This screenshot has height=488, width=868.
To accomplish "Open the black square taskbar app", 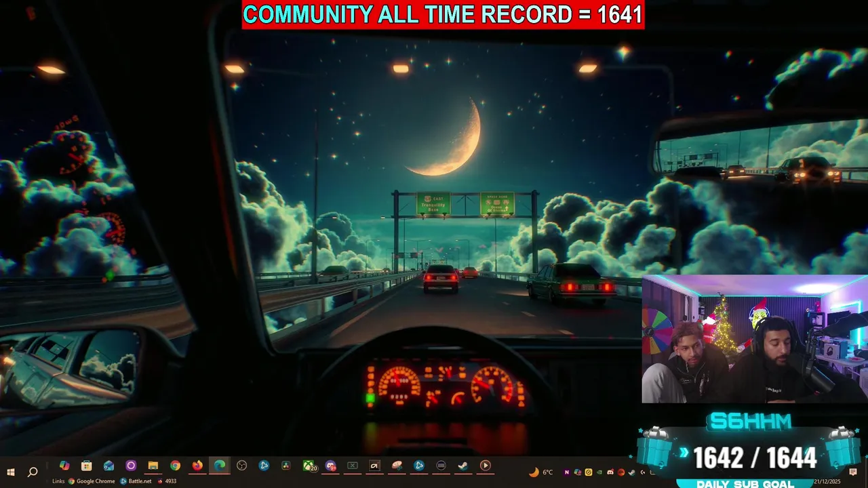I will (x=374, y=466).
